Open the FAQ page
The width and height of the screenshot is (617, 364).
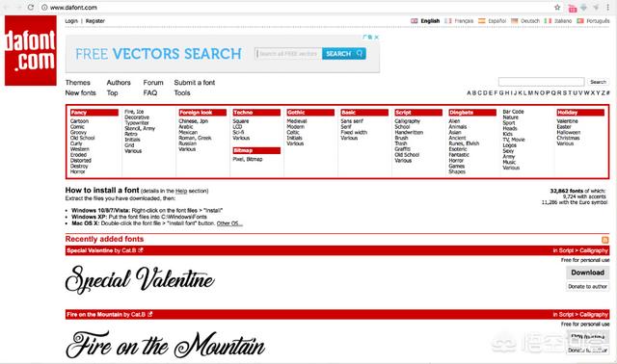tap(150, 92)
